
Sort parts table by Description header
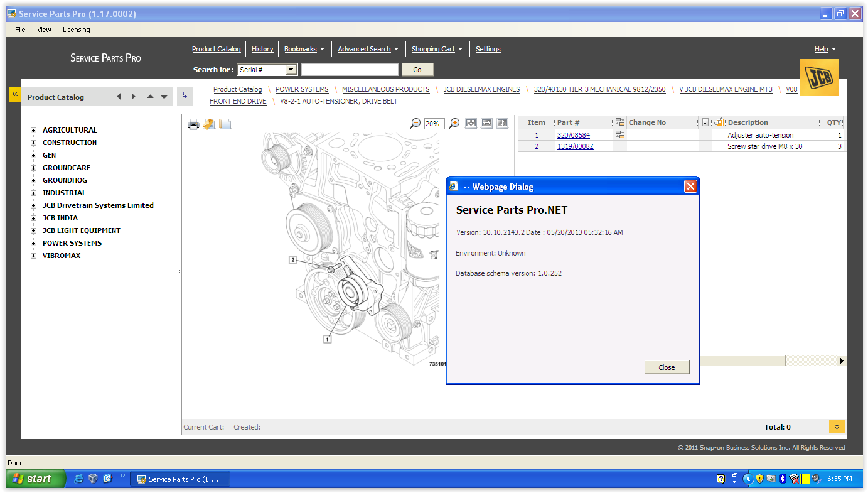748,122
